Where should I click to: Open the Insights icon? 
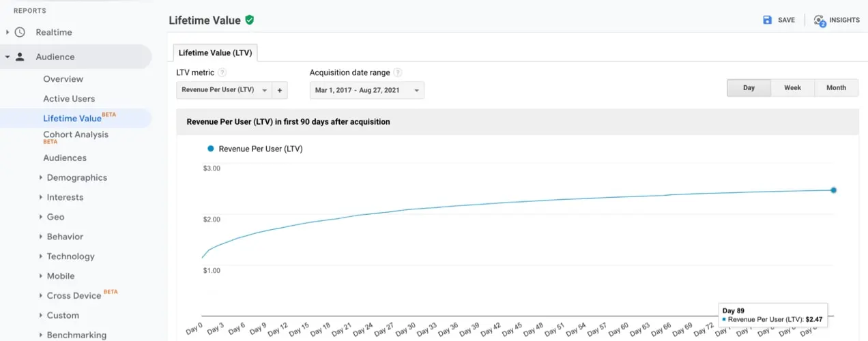click(x=820, y=20)
